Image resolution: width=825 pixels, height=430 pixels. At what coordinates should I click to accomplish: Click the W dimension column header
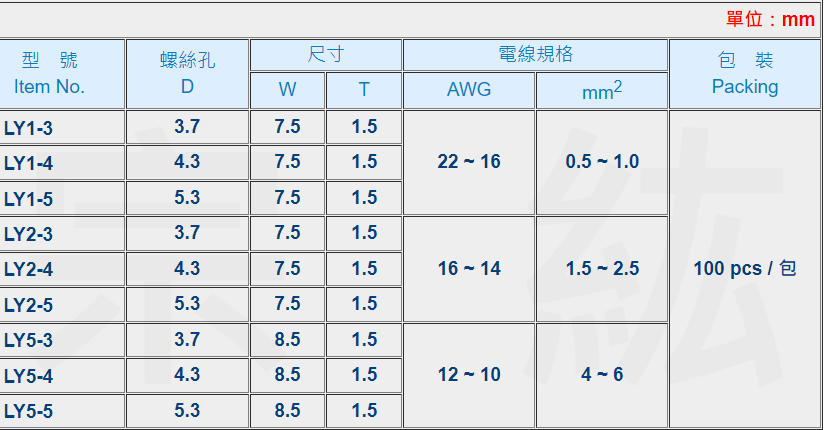point(287,90)
